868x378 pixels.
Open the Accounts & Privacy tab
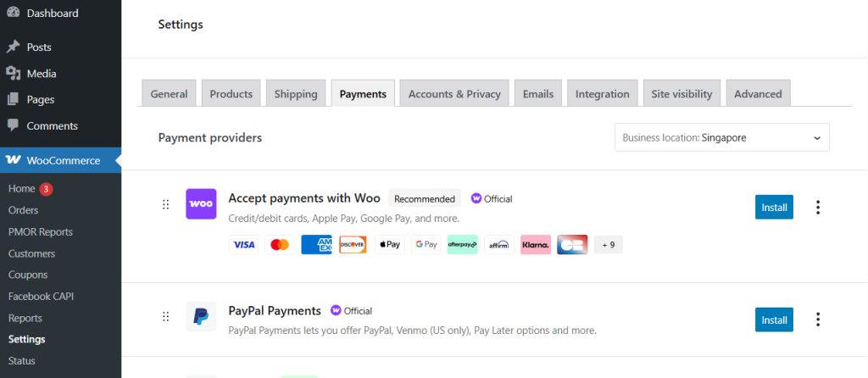pyautogui.click(x=454, y=94)
